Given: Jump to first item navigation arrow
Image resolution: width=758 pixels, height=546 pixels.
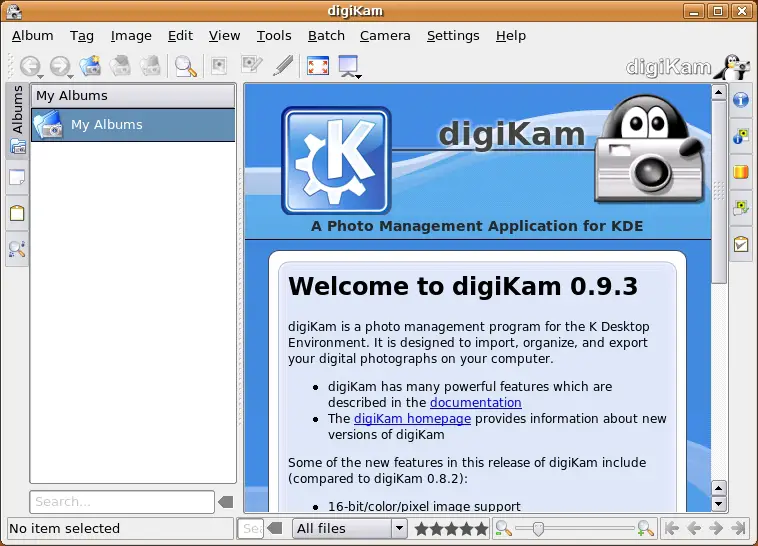Looking at the screenshot, I should click(x=672, y=528).
